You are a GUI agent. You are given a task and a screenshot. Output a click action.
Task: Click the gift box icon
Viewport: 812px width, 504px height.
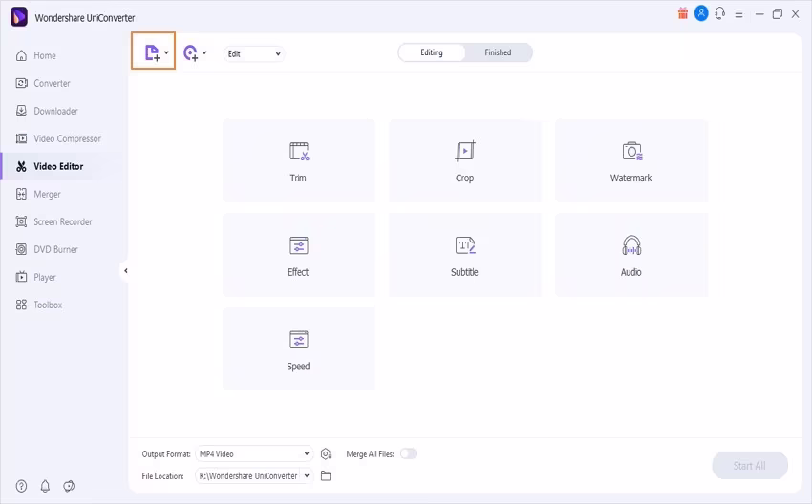click(x=682, y=14)
